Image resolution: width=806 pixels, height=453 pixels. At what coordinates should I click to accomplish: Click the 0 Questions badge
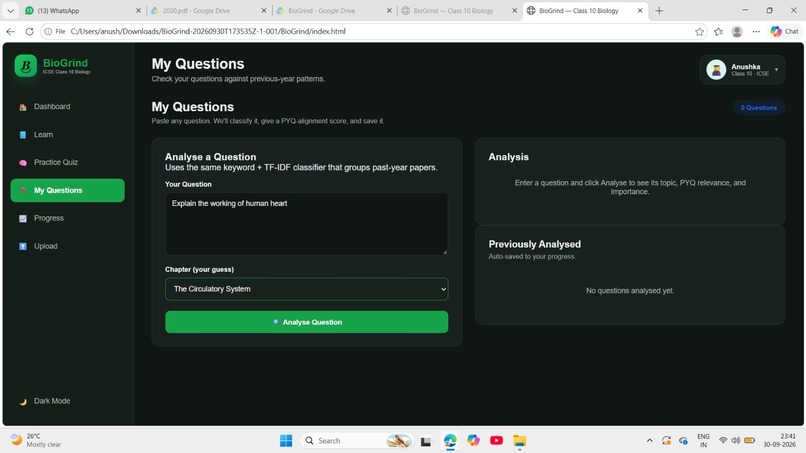(x=758, y=107)
